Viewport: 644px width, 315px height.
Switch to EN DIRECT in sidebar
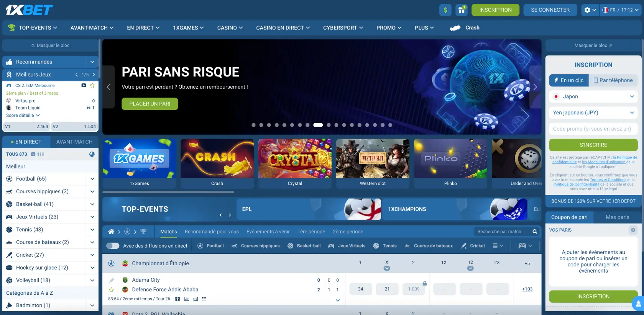pyautogui.click(x=26, y=142)
